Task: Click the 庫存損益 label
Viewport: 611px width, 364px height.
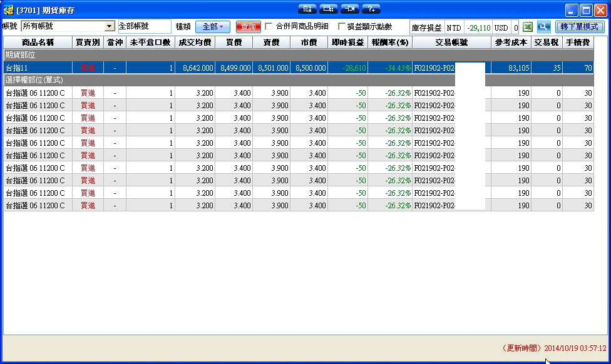Action: click(427, 28)
